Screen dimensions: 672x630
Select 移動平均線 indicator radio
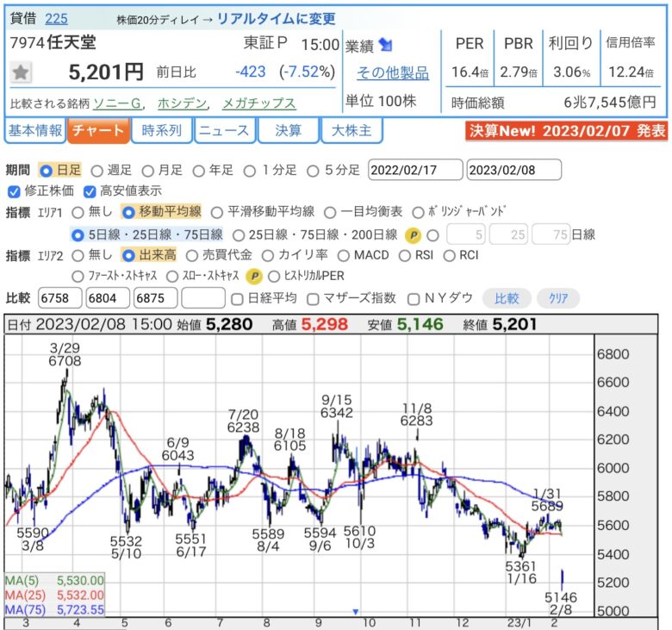coord(128,212)
